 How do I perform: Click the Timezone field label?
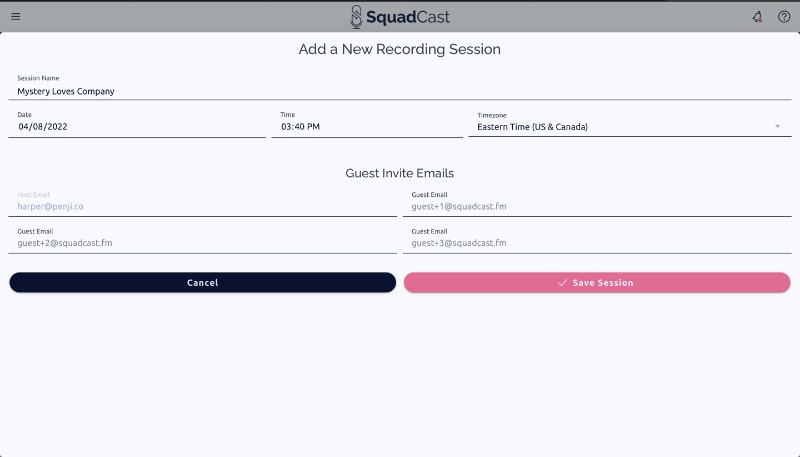click(x=492, y=115)
